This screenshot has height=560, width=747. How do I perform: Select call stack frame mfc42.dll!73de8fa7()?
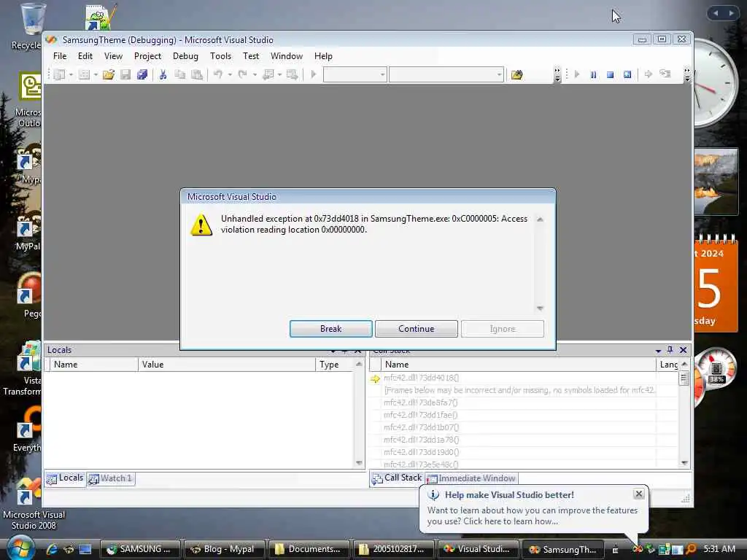[421, 402]
